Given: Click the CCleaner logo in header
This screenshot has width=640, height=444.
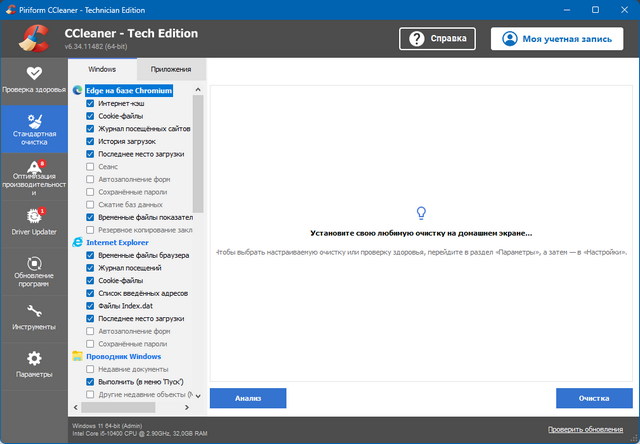Looking at the screenshot, I should 34,38.
